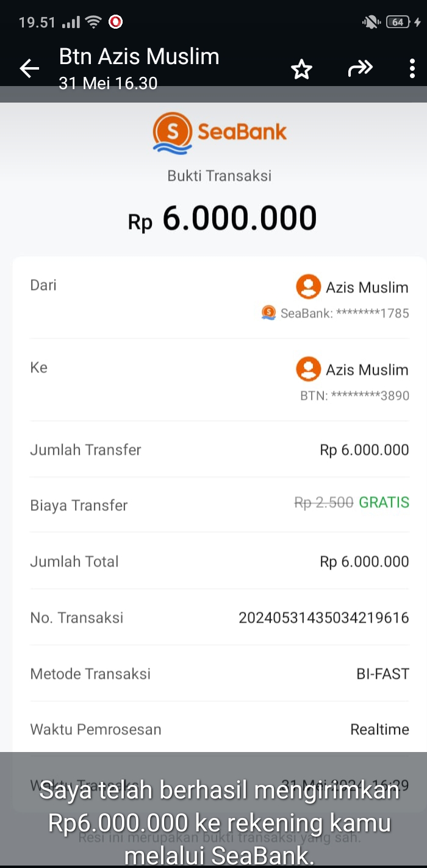Tap the BI-FAST transaction method value
This screenshot has width=427, height=868.
tap(382, 674)
